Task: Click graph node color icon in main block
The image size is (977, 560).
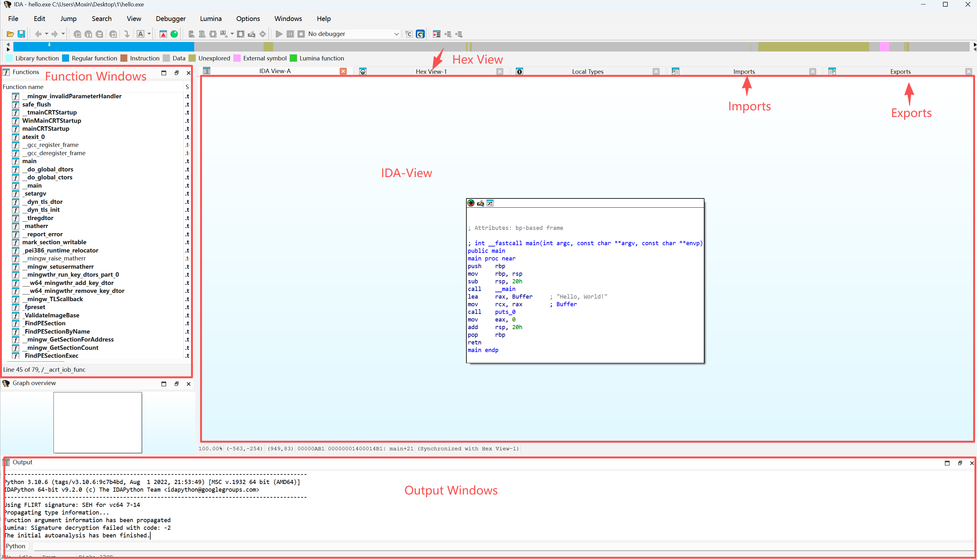Action: (x=471, y=203)
